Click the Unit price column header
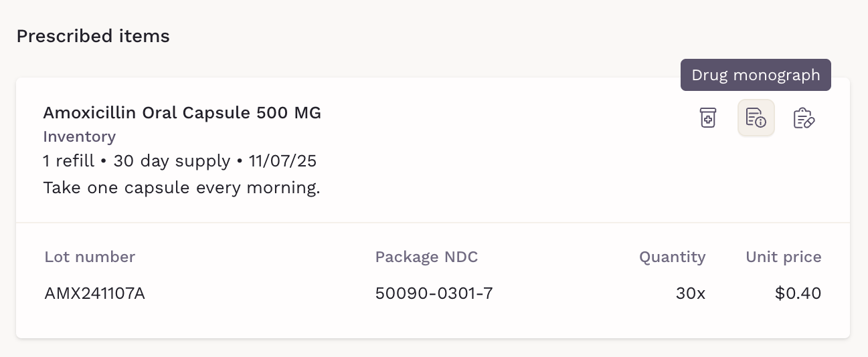This screenshot has width=868, height=357. click(783, 257)
